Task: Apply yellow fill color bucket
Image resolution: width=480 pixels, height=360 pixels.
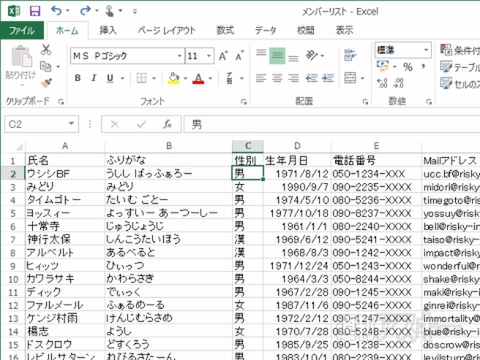Action: click(174, 78)
